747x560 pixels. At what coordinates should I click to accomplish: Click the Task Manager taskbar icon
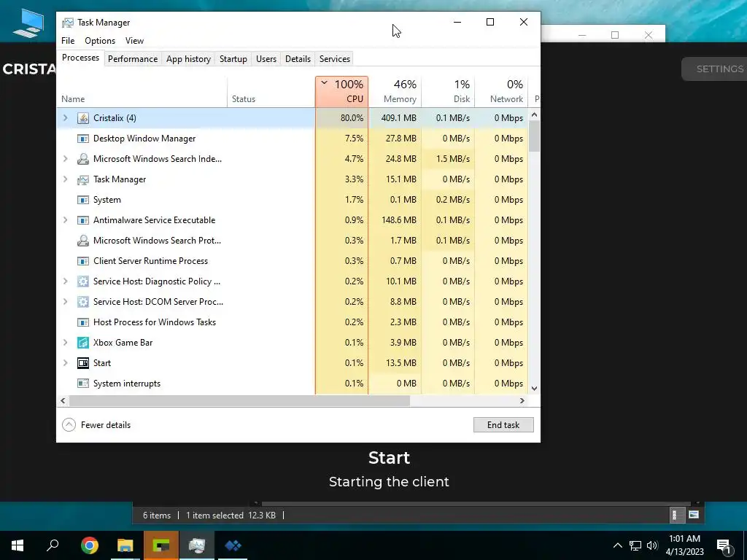[x=197, y=545]
